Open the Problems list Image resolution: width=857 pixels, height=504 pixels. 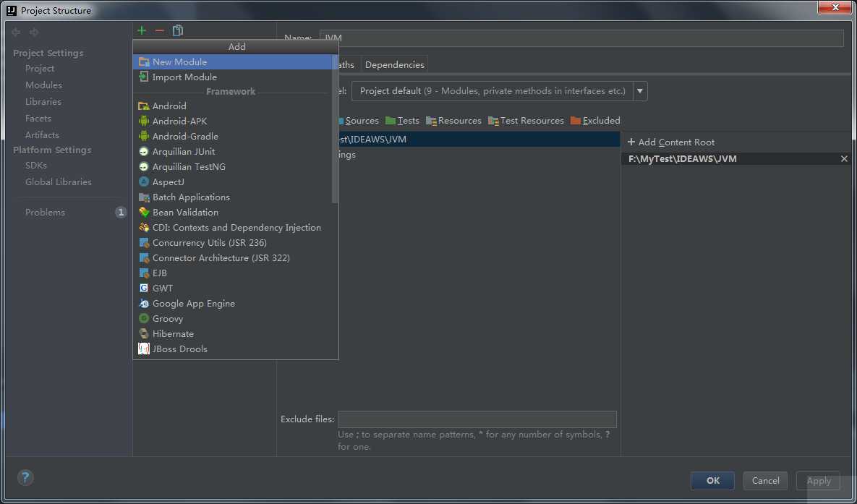(x=46, y=212)
